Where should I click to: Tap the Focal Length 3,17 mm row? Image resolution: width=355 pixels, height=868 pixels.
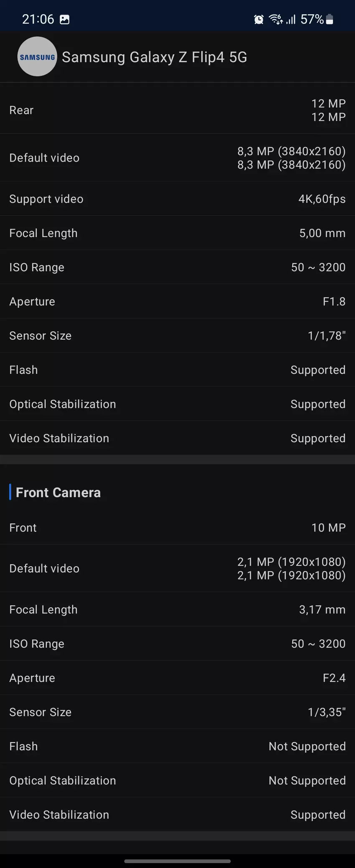177,609
